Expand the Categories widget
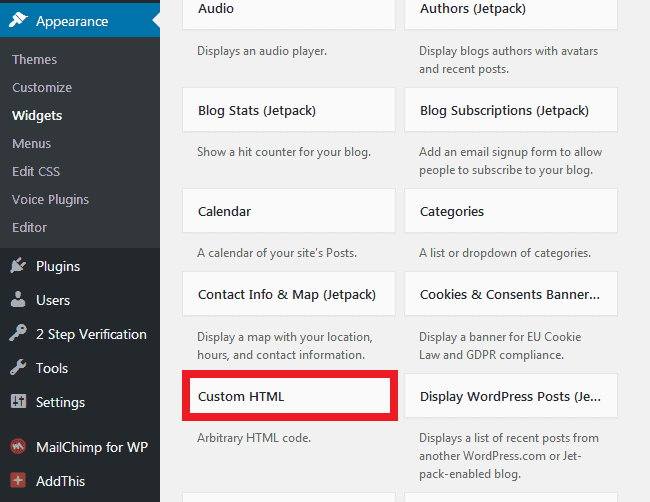 click(511, 211)
